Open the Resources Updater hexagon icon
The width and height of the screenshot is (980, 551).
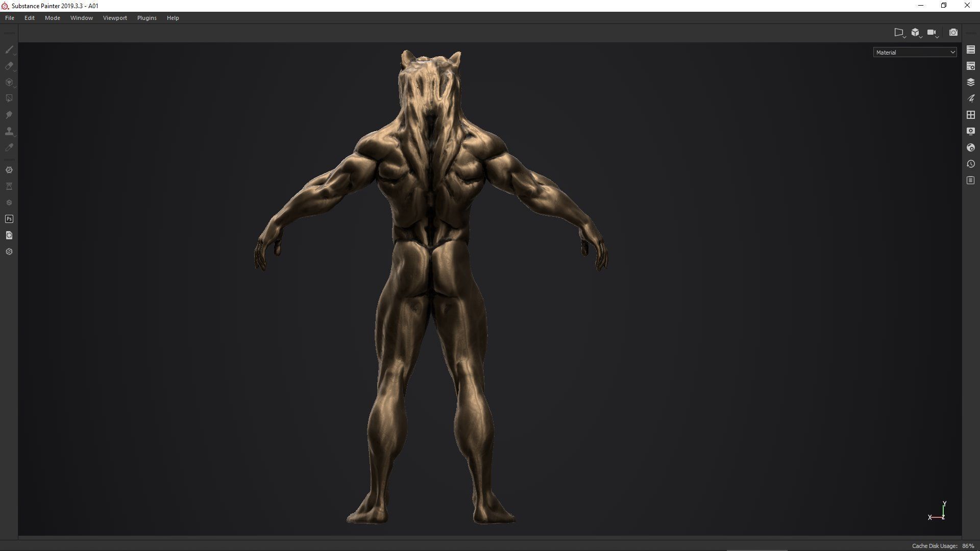[9, 170]
